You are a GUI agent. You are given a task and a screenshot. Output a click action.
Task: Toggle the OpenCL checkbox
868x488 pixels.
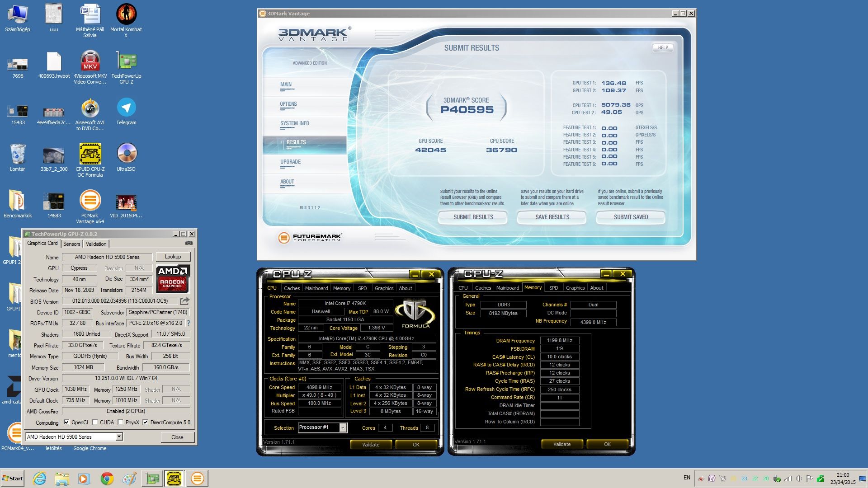tap(66, 422)
